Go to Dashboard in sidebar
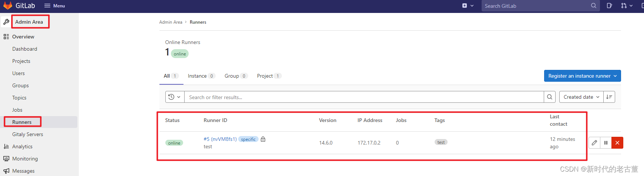The width and height of the screenshot is (644, 176). 24,49
